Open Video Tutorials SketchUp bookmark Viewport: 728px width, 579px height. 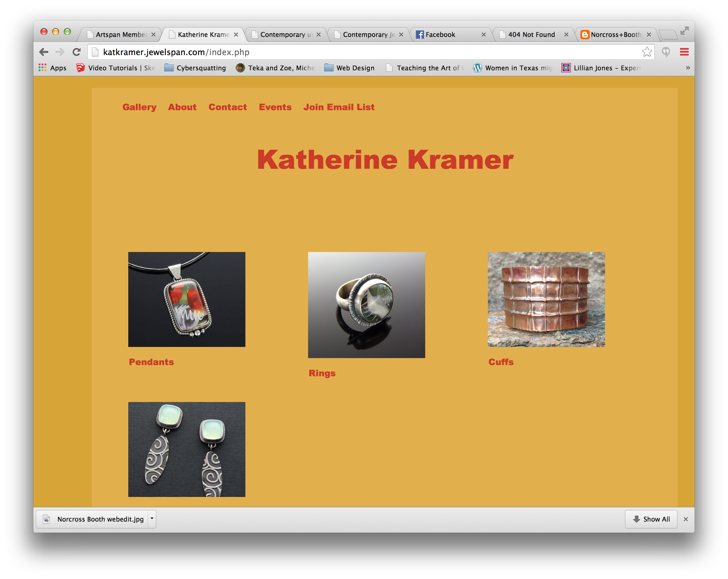[116, 68]
